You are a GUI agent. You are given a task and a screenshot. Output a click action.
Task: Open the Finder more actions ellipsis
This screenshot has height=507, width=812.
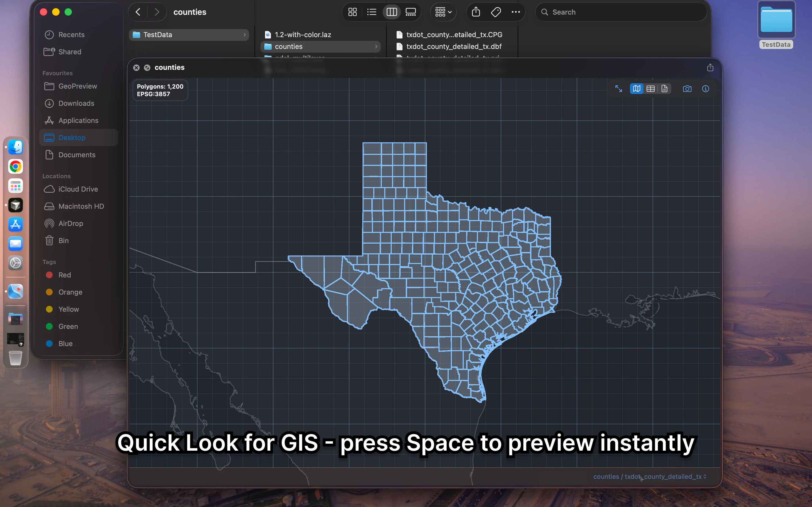[515, 12]
